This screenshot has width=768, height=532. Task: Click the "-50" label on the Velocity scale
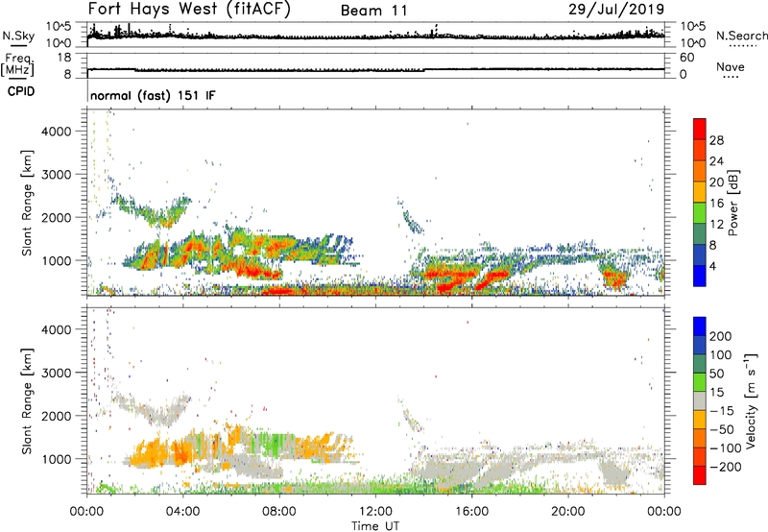[723, 429]
